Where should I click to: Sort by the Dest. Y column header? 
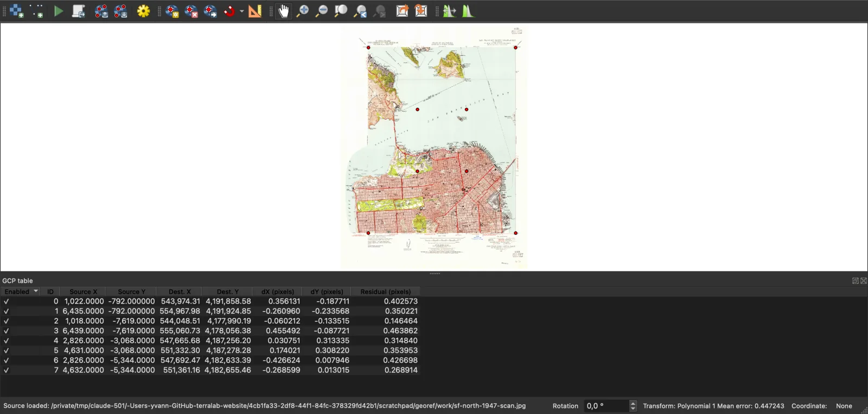tap(227, 292)
